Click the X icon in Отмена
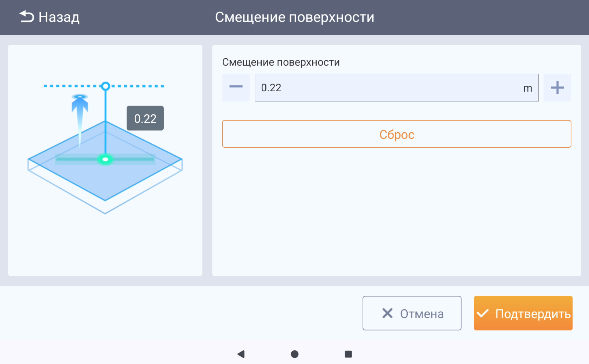 [387, 313]
